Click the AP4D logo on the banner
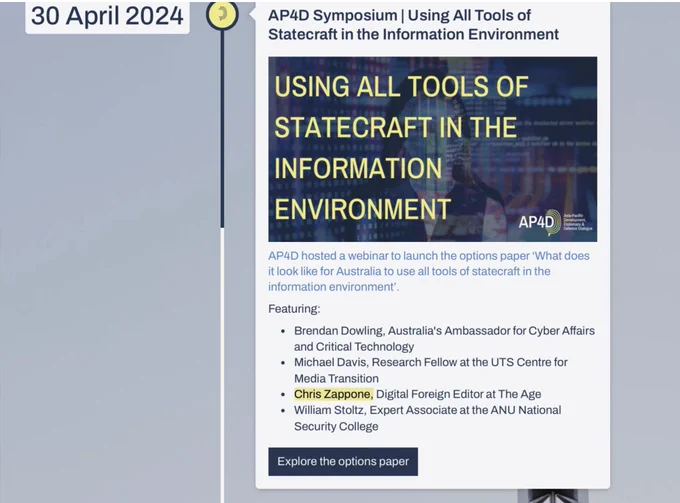This screenshot has height=503, width=680. 555,222
